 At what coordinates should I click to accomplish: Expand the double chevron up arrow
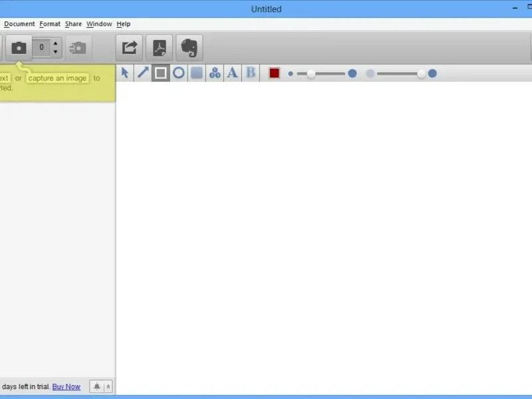pos(108,386)
